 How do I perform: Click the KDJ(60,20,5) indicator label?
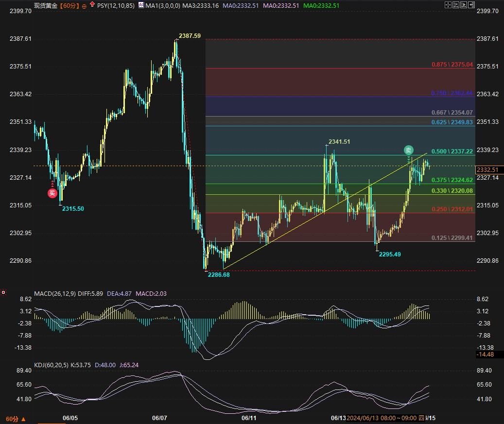52,365
